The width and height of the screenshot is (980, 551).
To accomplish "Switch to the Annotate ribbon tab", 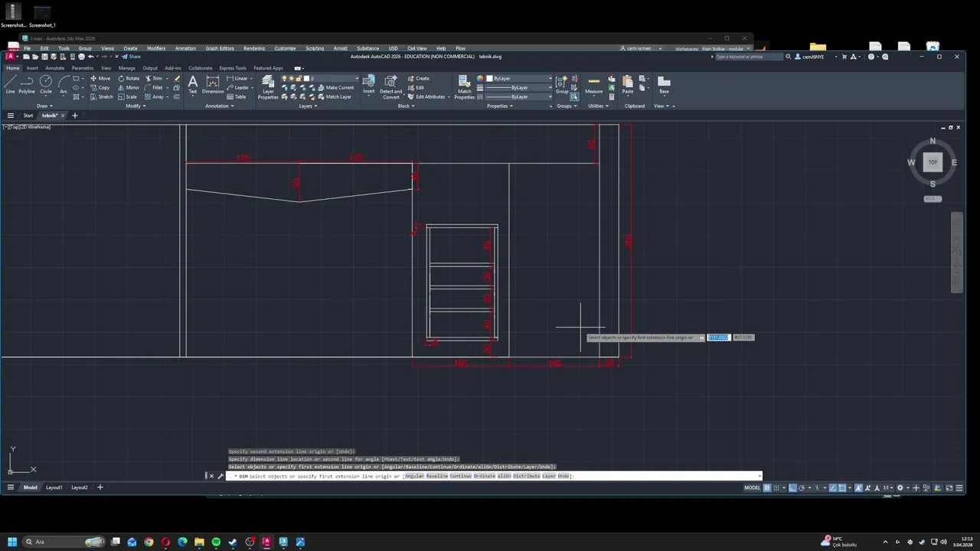I will 54,68.
